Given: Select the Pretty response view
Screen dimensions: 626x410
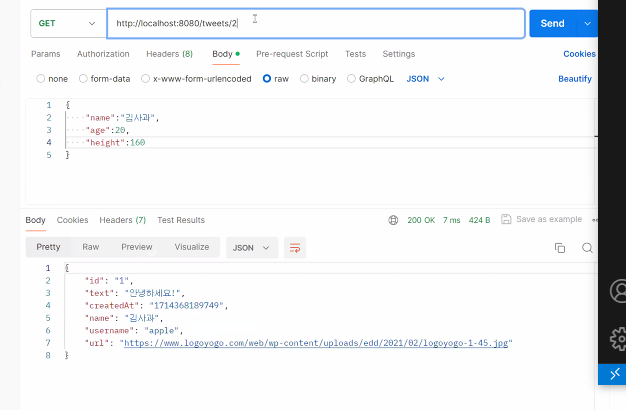Looking at the screenshot, I should [48, 247].
